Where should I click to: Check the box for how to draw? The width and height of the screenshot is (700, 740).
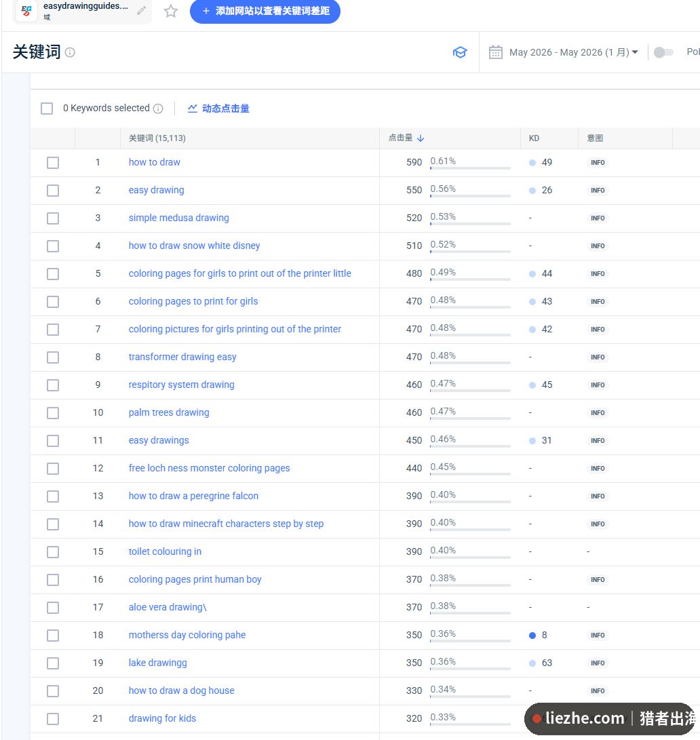click(x=53, y=163)
